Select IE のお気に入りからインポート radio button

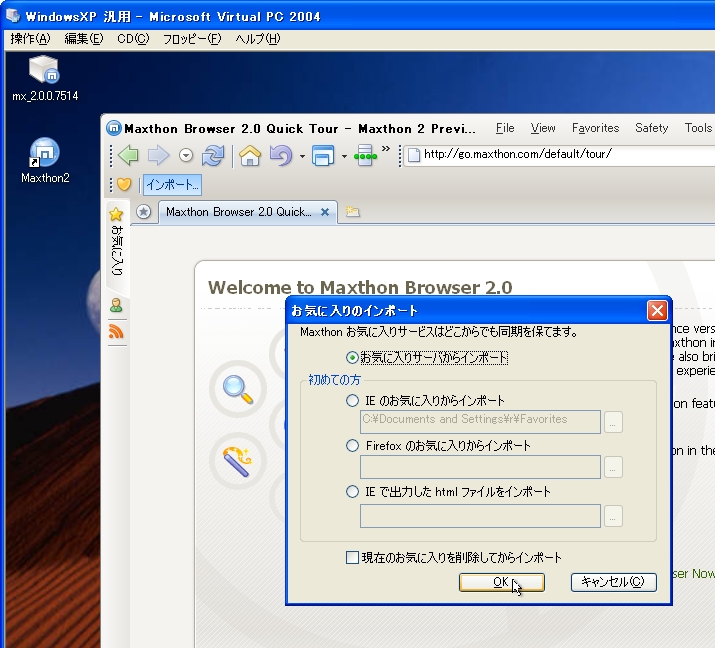[352, 401]
